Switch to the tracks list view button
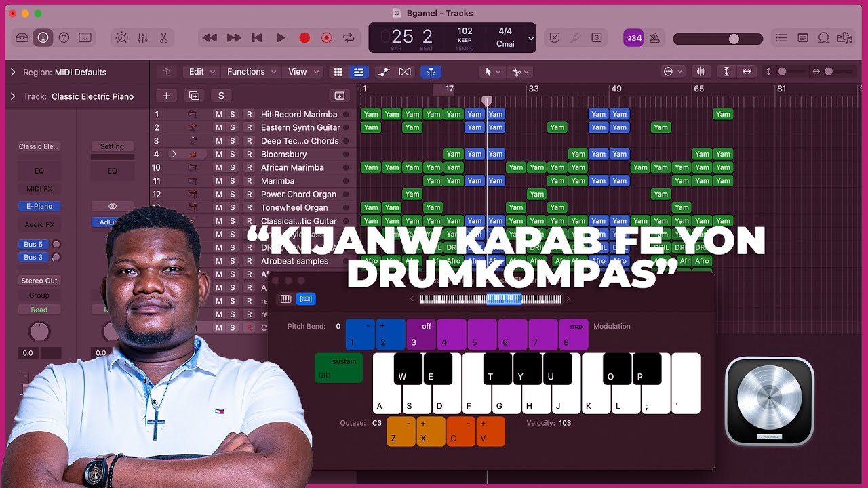Viewport: 868px width, 488px height. pos(359,72)
